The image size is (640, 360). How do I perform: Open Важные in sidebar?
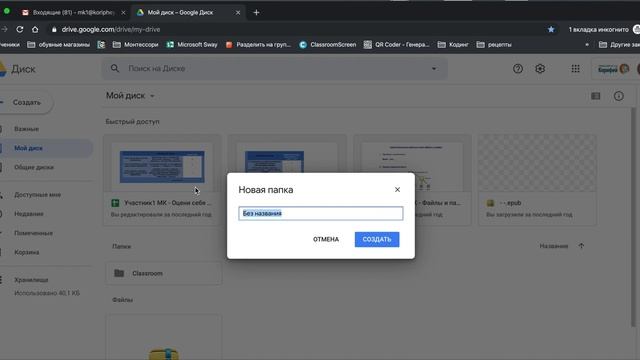(x=27, y=129)
